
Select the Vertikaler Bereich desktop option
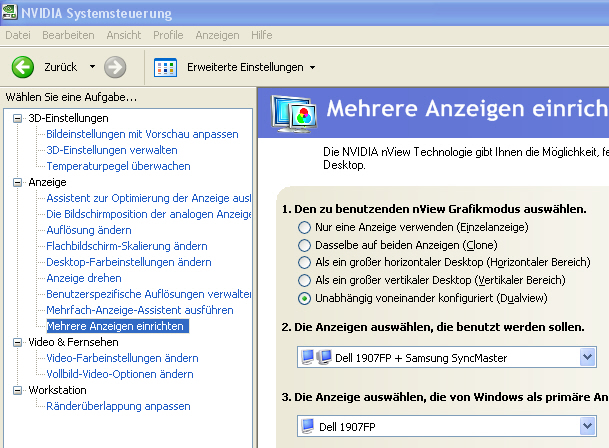point(304,280)
